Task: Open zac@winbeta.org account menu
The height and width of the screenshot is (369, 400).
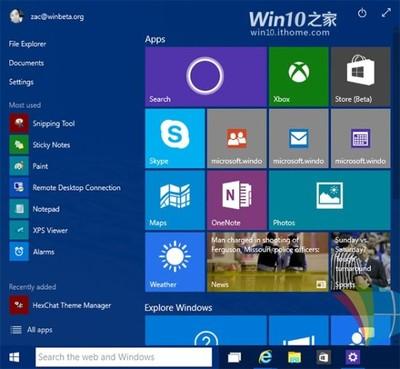Action: click(x=57, y=17)
